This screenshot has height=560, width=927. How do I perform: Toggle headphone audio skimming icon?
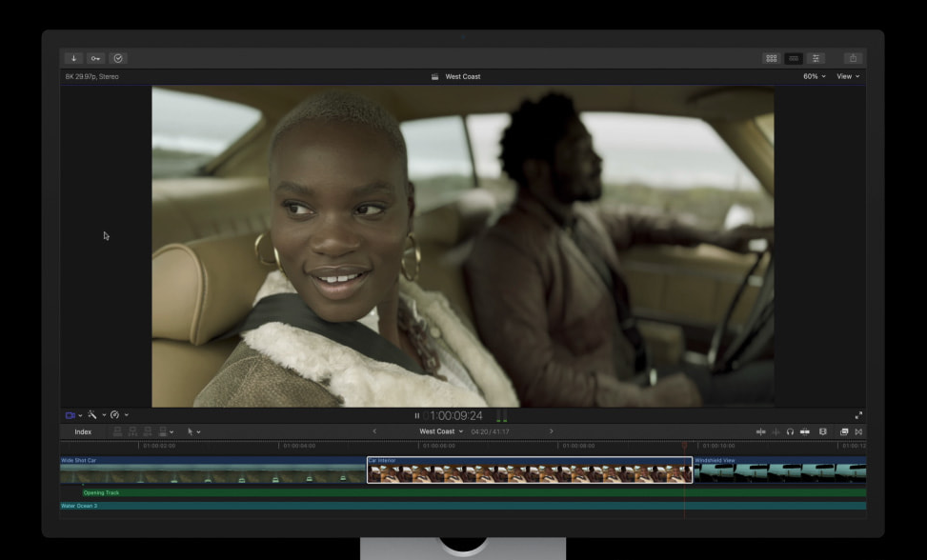click(790, 431)
